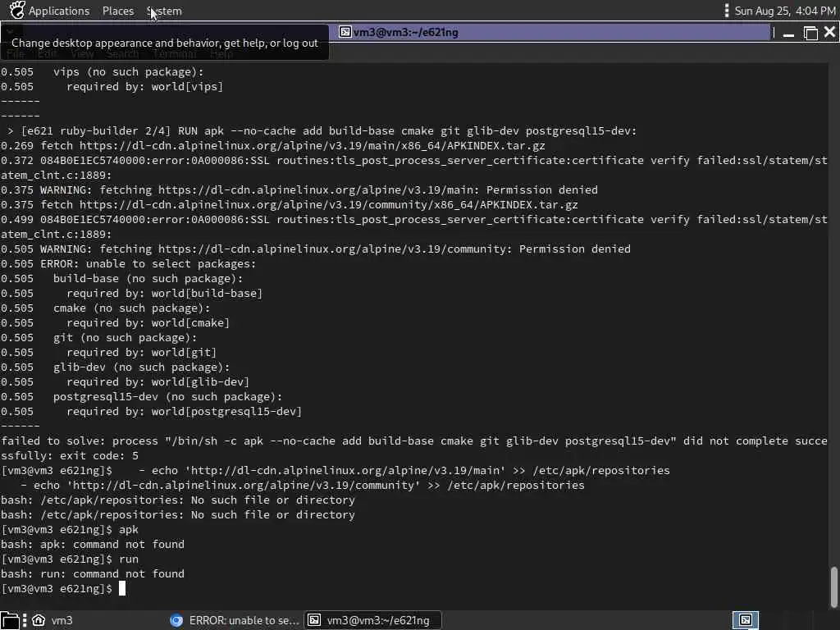840x630 pixels.
Task: Click the 'ssfully: exit code: 5' line
Action: pos(70,455)
